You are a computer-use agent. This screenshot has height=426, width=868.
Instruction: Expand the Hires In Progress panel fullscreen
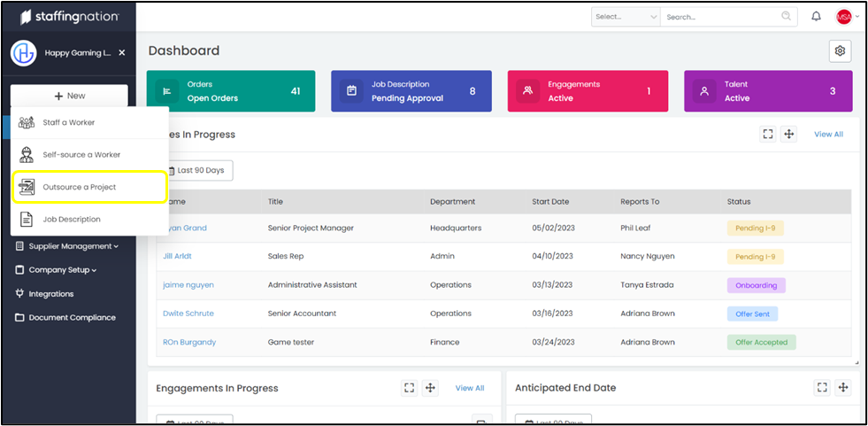point(767,134)
